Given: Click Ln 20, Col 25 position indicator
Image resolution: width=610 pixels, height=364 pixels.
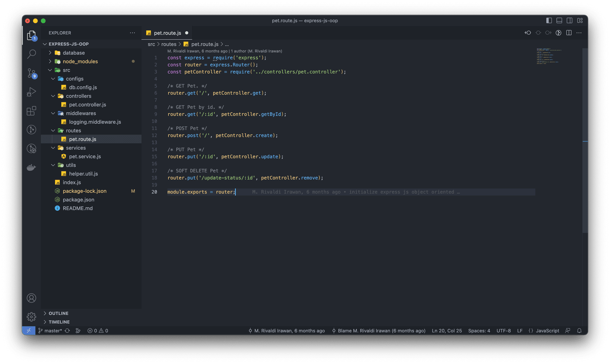Looking at the screenshot, I should click(447, 331).
